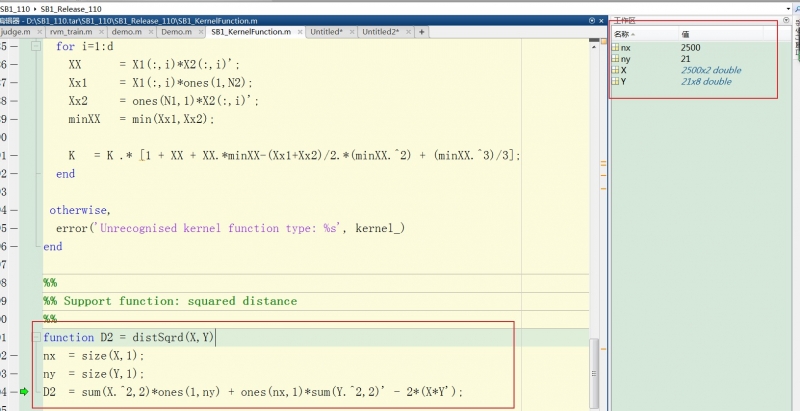Image resolution: width=800 pixels, height=411 pixels.
Task: Collapse the for loop code fold
Action: pyautogui.click(x=36, y=47)
